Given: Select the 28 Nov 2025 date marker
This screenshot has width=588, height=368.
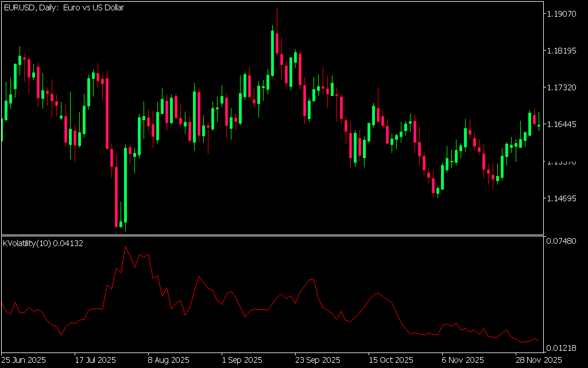Looking at the screenshot, I should (x=537, y=361).
